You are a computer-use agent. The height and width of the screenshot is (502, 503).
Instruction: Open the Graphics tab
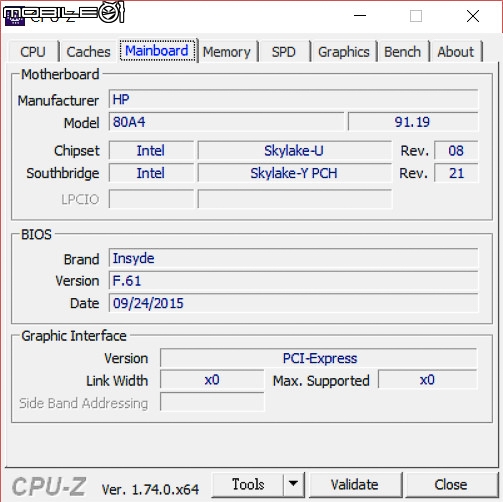pyautogui.click(x=344, y=52)
